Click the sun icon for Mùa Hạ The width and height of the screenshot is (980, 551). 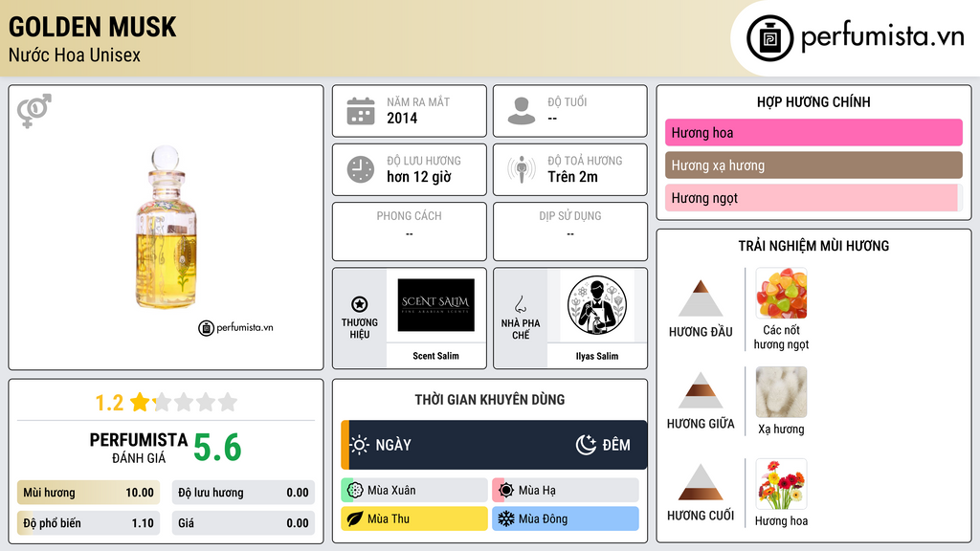coord(506,491)
